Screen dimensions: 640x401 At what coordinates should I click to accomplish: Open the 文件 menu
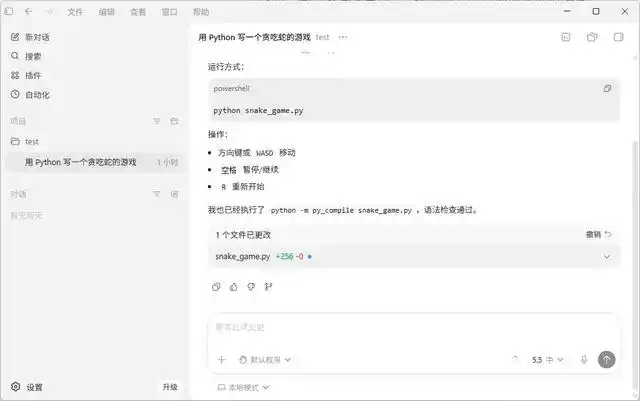75,12
